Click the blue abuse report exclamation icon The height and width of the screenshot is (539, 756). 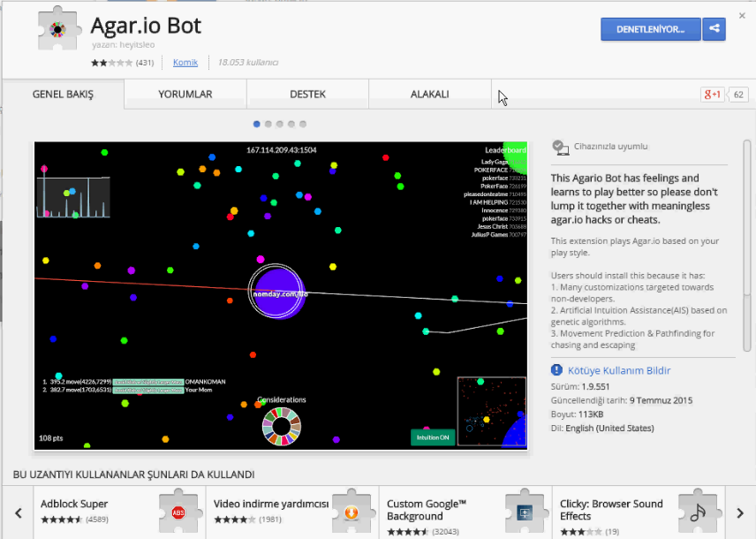click(556, 370)
